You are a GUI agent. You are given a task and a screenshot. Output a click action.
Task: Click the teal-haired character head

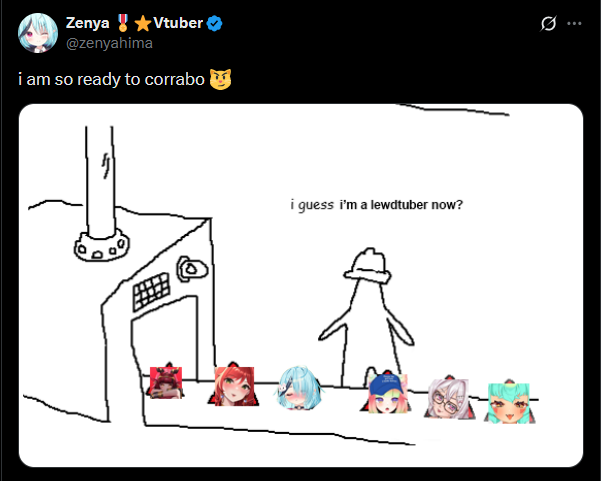[x=509, y=403]
